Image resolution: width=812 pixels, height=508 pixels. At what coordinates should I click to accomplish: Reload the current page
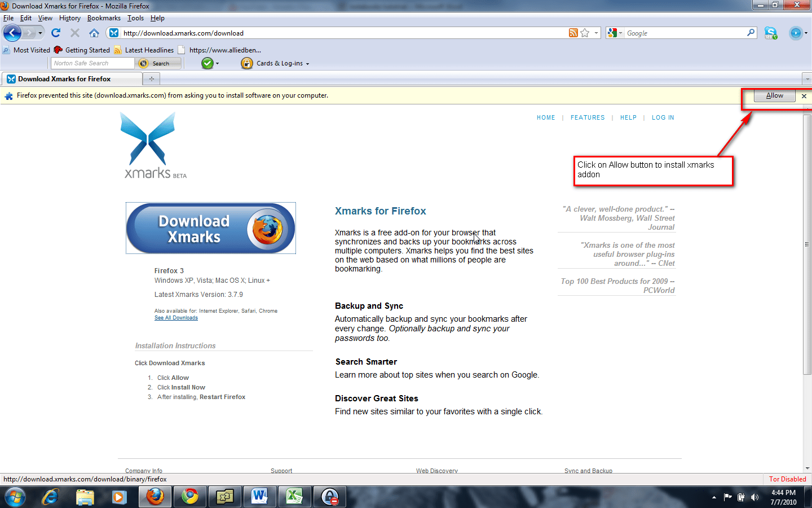point(56,33)
